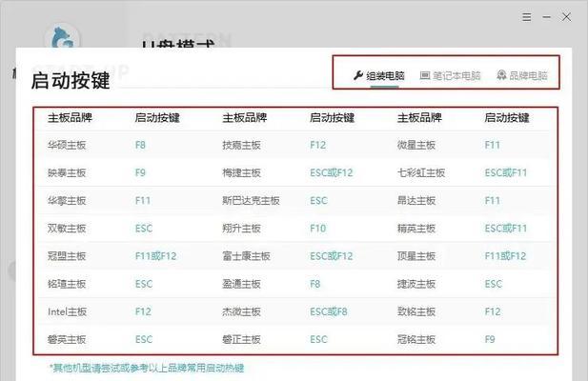Click F12 key next to 致铭主板
588x381 pixels.
pyautogui.click(x=493, y=311)
